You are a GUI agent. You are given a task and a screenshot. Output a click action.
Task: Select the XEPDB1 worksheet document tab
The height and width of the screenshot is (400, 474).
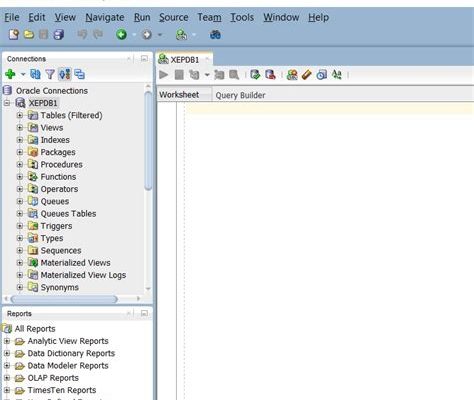[185, 60]
